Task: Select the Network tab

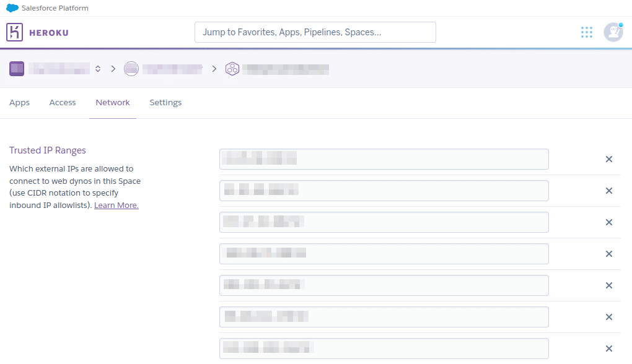Action: click(x=113, y=103)
